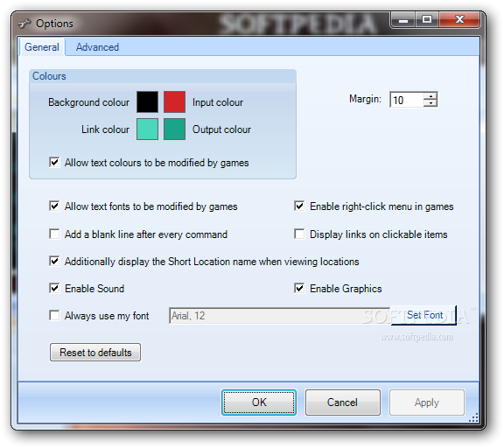This screenshot has height=448, width=504.
Task: Cancel the Options dialog
Action: point(343,402)
